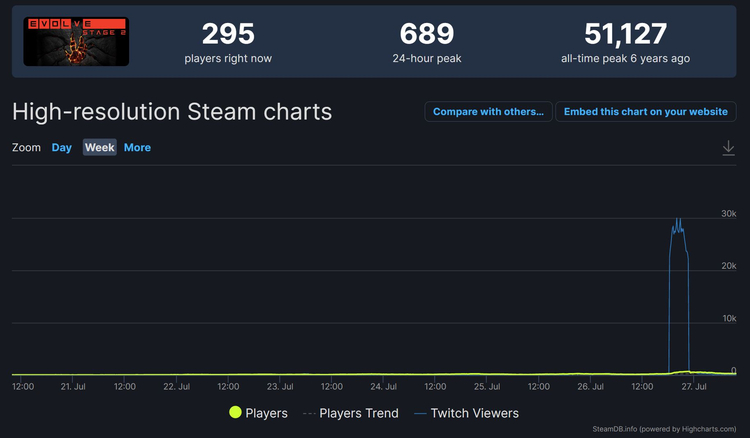Click the 21. Jul x-axis label

tap(74, 386)
